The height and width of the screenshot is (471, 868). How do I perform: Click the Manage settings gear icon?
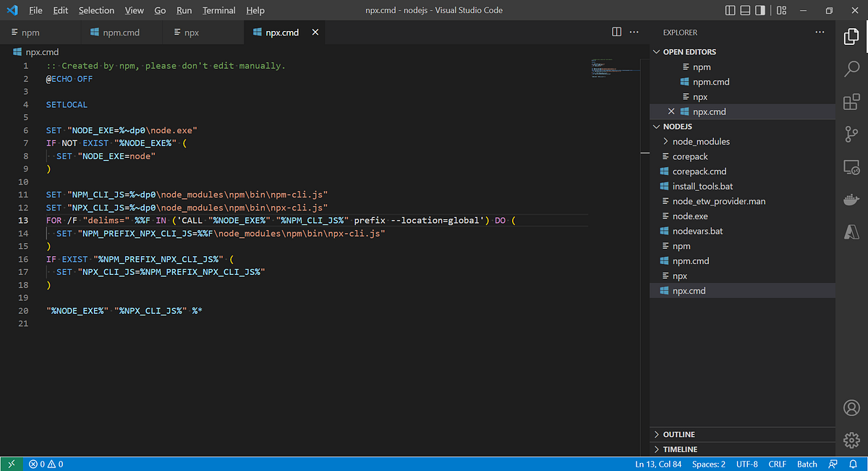coord(851,440)
